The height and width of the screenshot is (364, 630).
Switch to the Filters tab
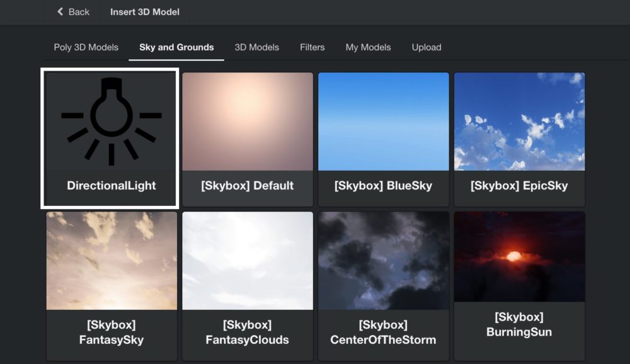pos(312,47)
